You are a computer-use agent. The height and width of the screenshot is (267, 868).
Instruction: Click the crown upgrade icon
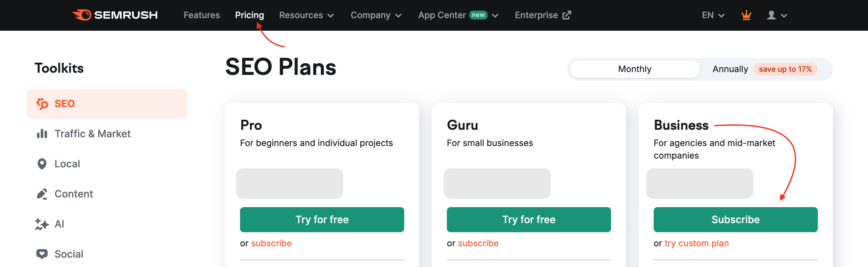coord(746,15)
